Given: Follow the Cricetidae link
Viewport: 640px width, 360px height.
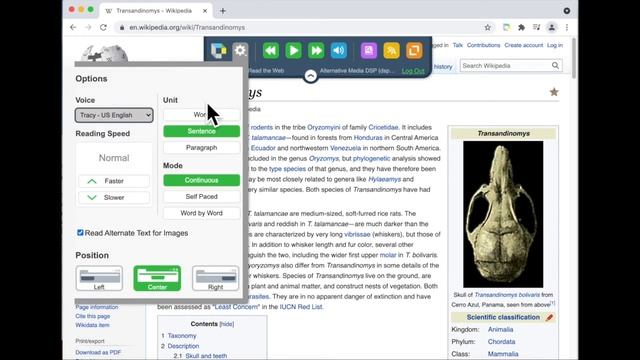Looking at the screenshot, I should click(x=383, y=127).
